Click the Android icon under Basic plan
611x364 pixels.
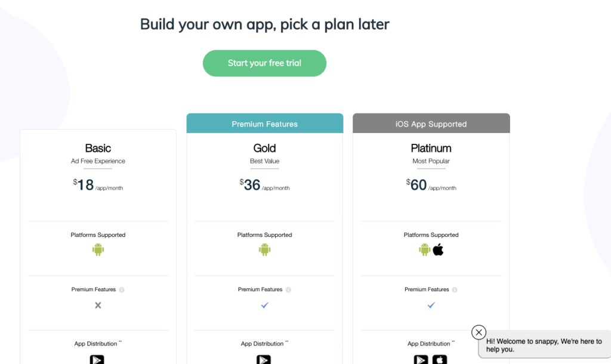98,249
